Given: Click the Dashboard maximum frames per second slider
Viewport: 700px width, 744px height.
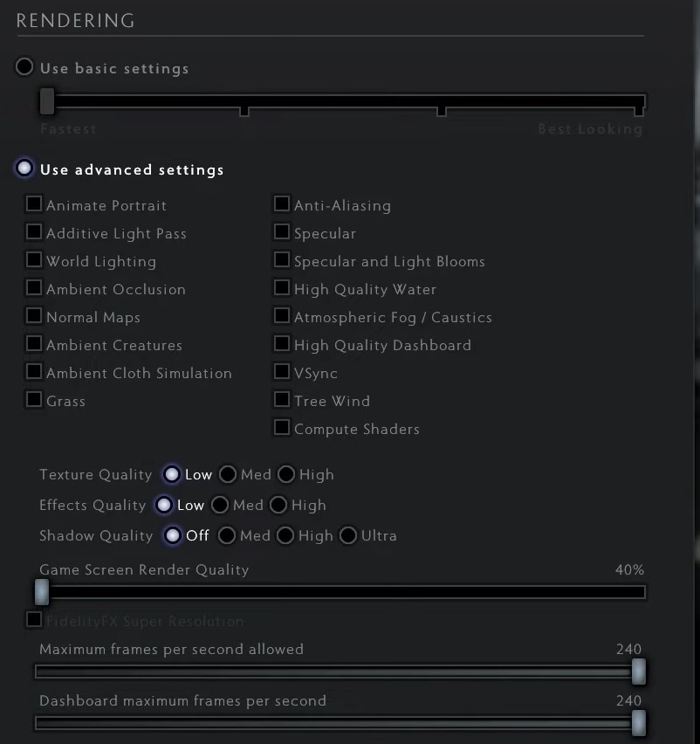Looking at the screenshot, I should (x=340, y=723).
